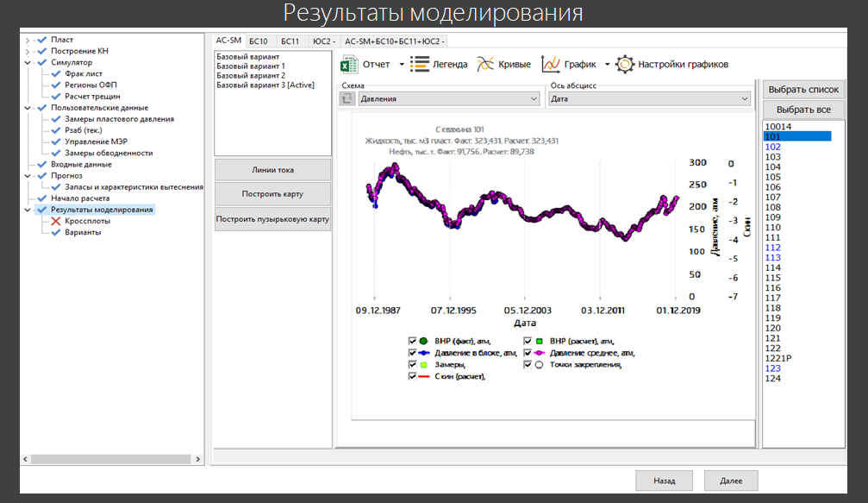This screenshot has height=503, width=868.
Task: Click the Построить карту button
Action: click(273, 194)
